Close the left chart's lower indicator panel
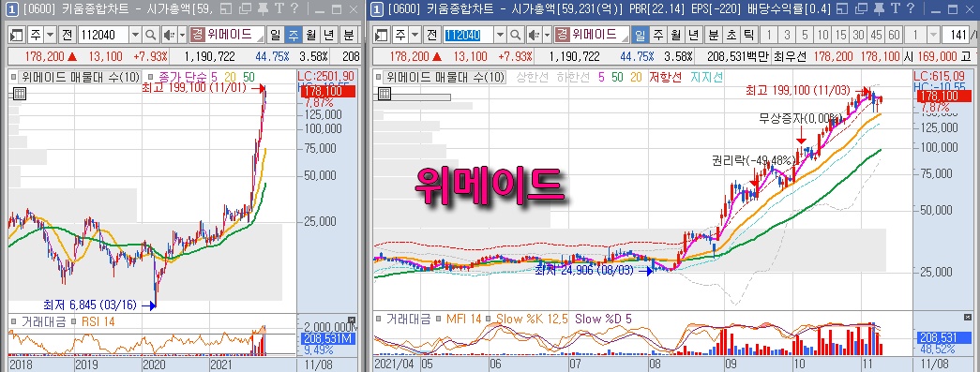The width and height of the screenshot is (980, 372). click(352, 320)
